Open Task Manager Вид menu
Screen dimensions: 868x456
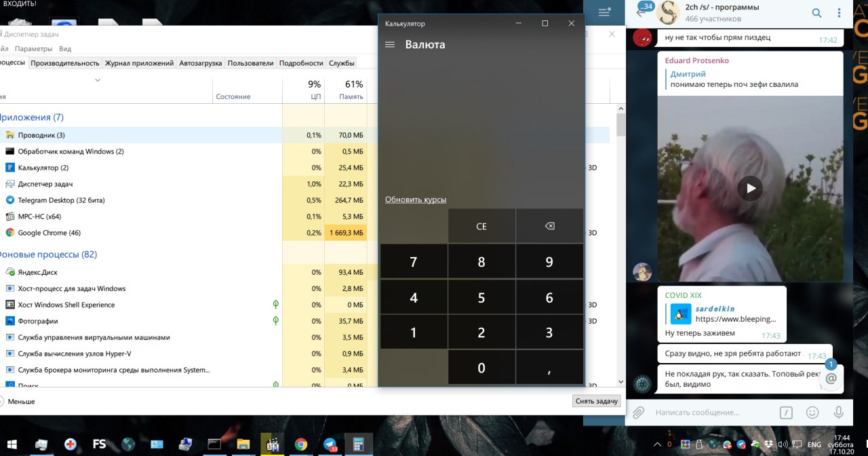[x=65, y=49]
